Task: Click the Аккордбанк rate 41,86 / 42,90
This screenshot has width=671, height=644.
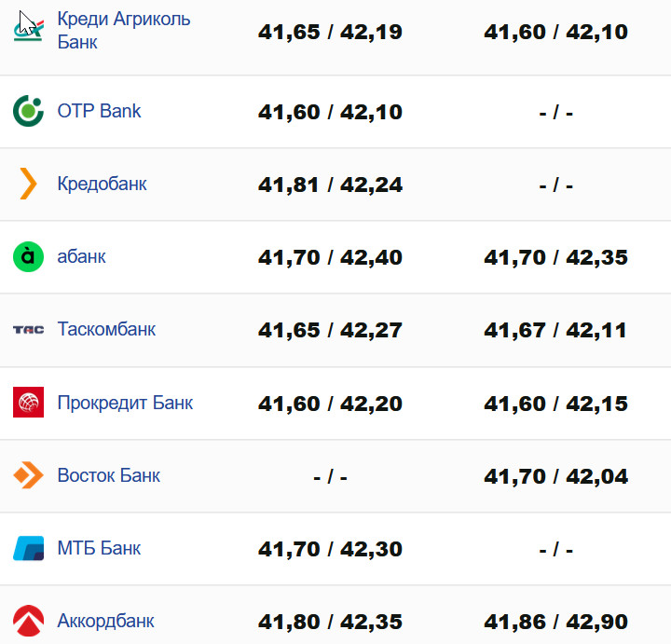Action: (x=555, y=622)
